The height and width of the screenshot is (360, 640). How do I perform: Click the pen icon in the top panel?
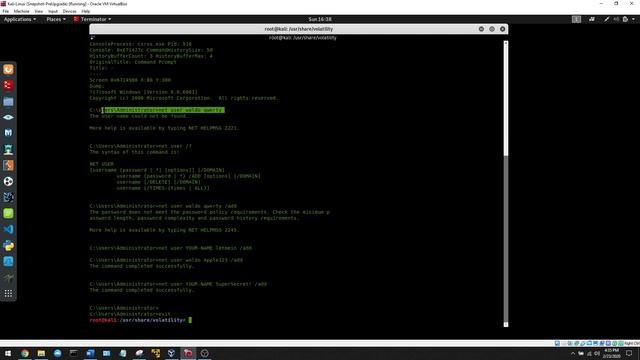[607, 19]
